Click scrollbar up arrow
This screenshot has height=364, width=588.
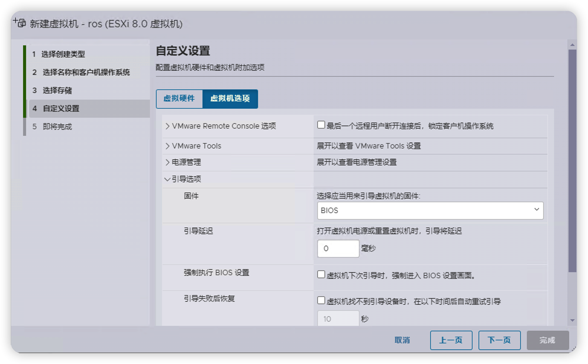coord(572,45)
